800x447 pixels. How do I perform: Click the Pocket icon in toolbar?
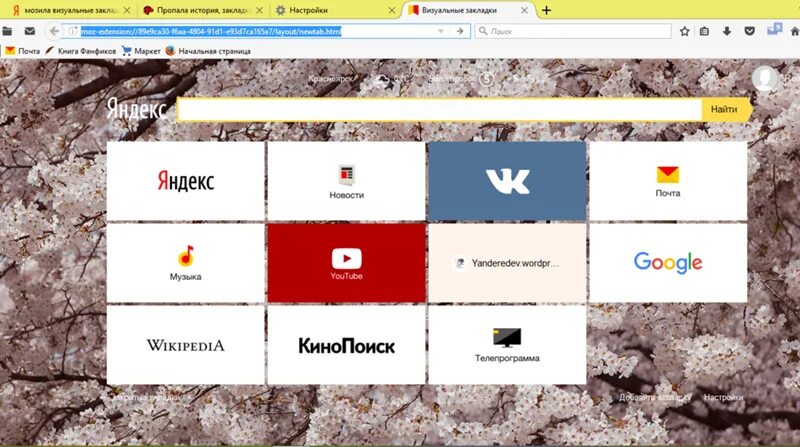[749, 31]
